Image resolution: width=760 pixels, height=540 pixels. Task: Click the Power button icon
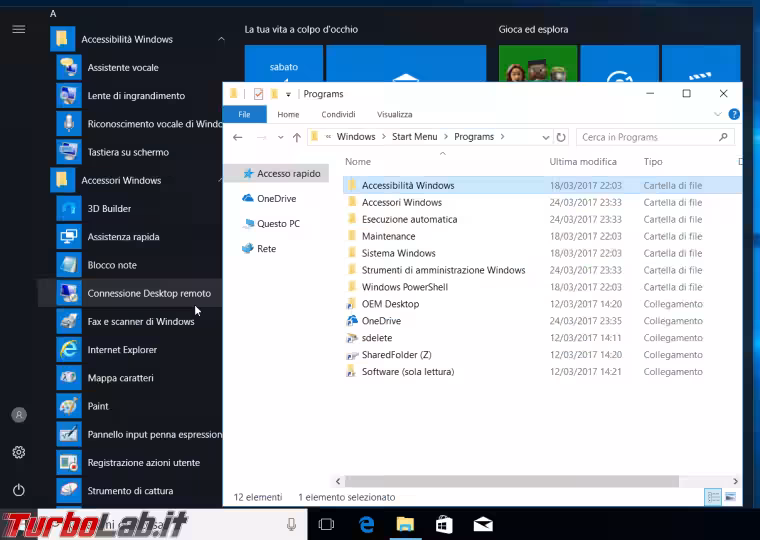tap(19, 490)
